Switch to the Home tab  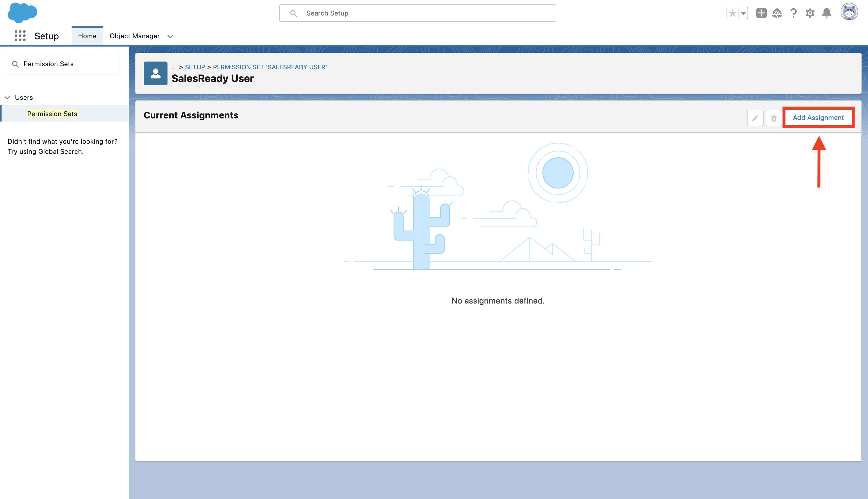click(87, 36)
